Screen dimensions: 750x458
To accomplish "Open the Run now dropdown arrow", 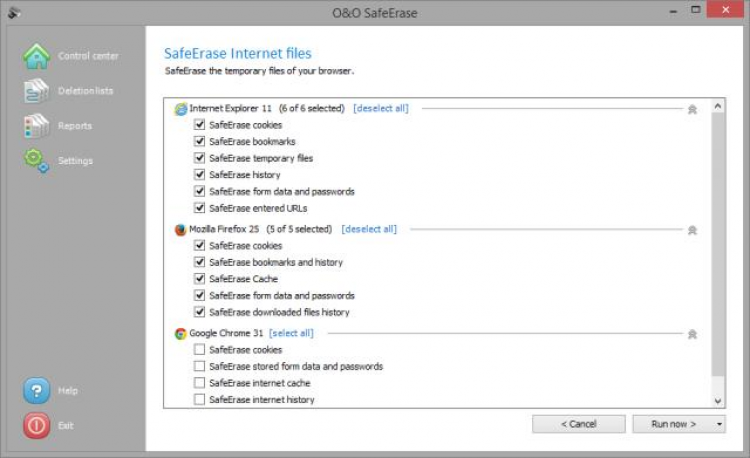I will [x=721, y=424].
